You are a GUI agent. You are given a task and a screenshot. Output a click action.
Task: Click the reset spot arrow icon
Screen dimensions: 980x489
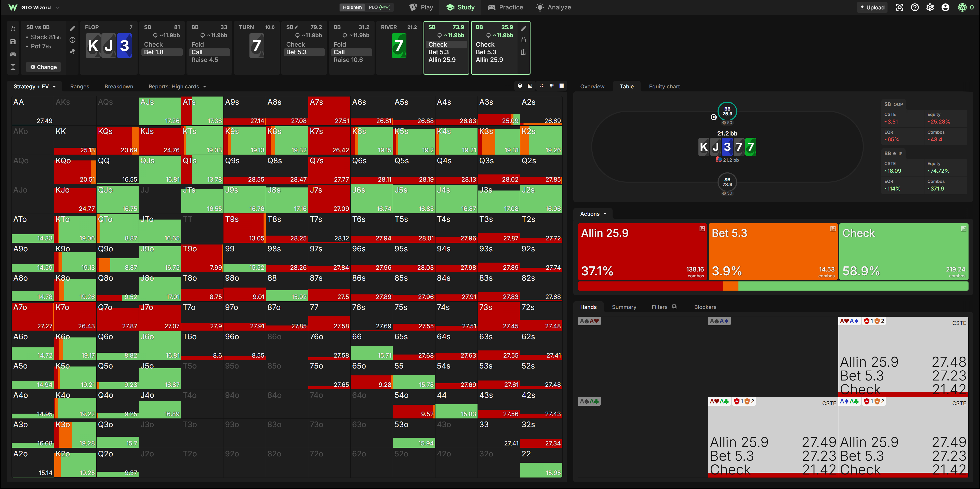(x=13, y=29)
